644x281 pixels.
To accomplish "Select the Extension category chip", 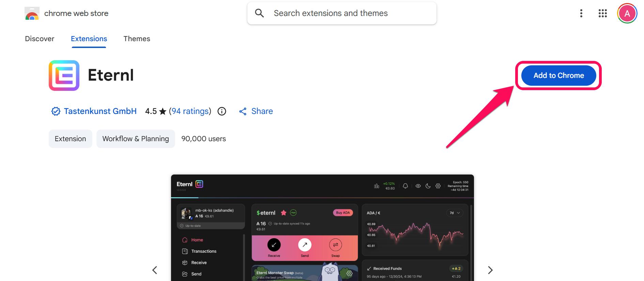I will (x=71, y=139).
